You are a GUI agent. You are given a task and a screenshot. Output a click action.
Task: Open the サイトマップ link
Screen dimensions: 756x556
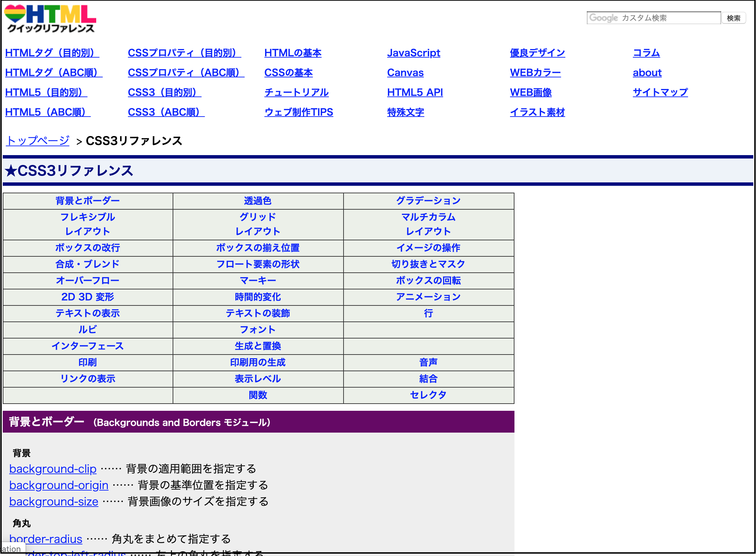click(660, 92)
